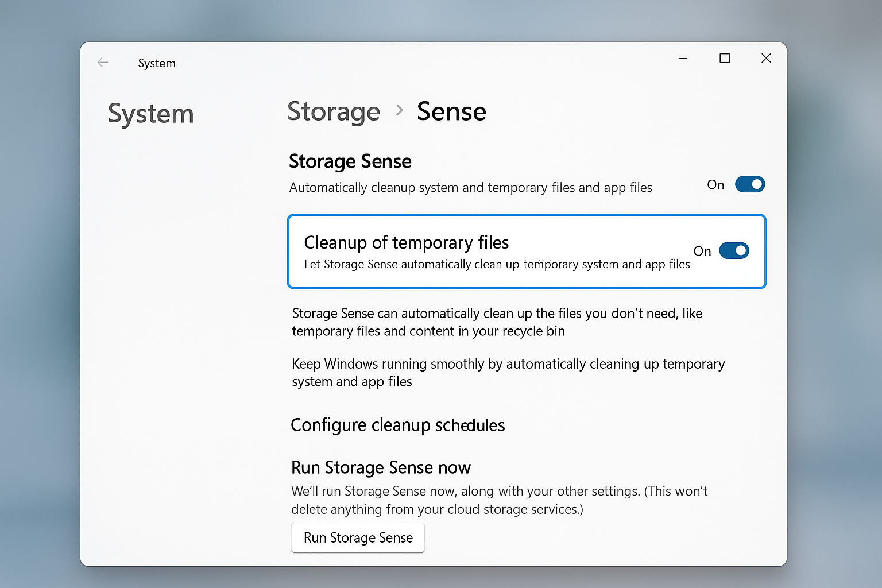The width and height of the screenshot is (882, 588).
Task: Go back using the arrow icon
Action: click(103, 63)
